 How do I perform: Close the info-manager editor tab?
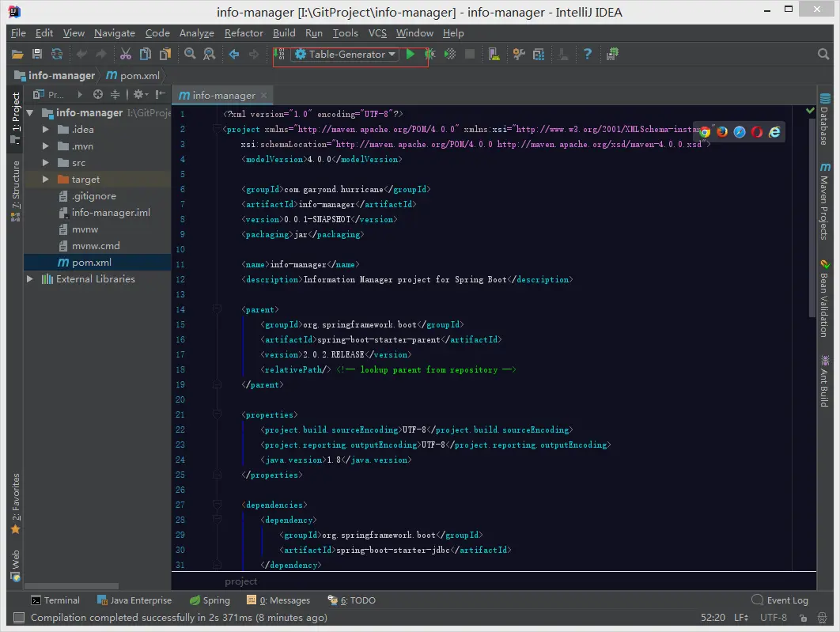pyautogui.click(x=263, y=96)
